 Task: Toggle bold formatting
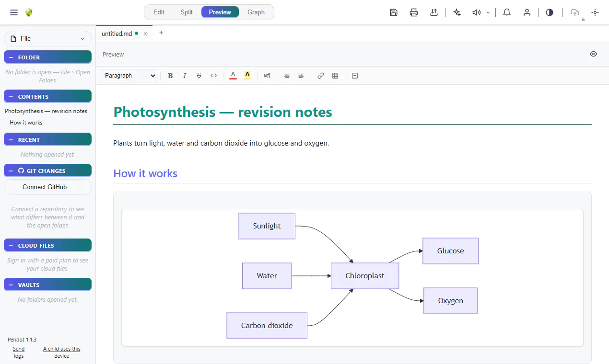point(170,76)
